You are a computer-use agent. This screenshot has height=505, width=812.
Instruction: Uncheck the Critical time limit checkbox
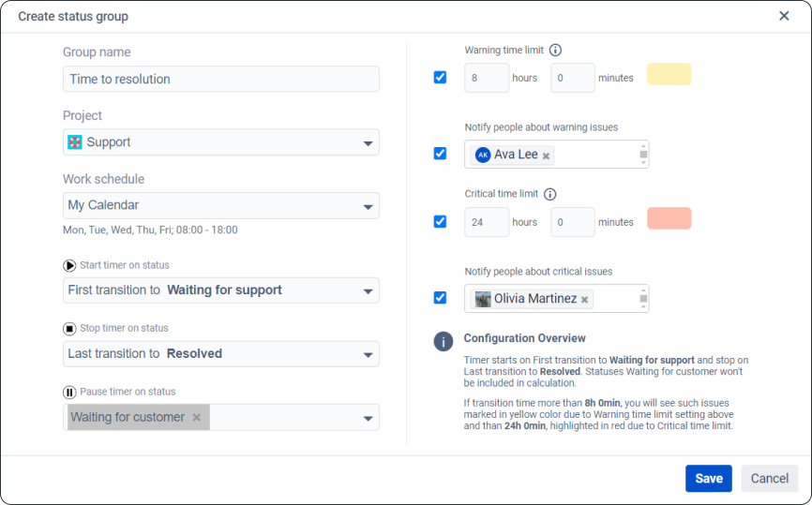coord(440,221)
